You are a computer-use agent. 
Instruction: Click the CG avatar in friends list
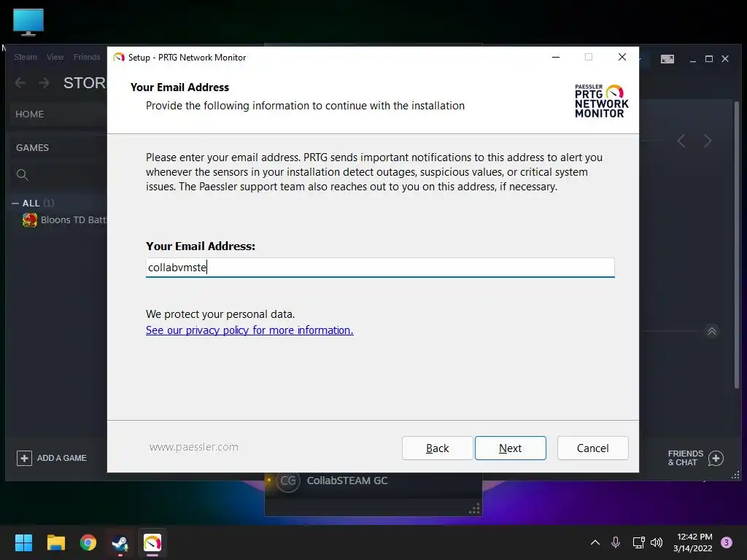tap(288, 481)
